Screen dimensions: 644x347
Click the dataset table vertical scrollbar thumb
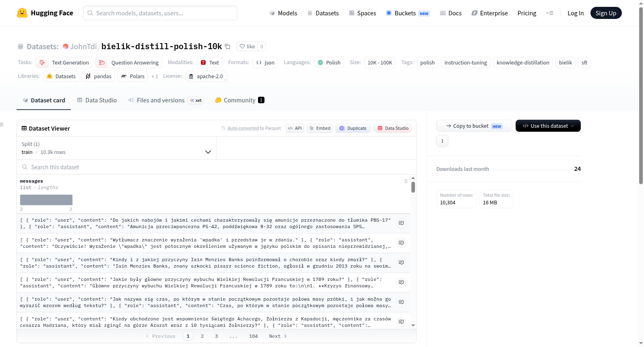413,187
